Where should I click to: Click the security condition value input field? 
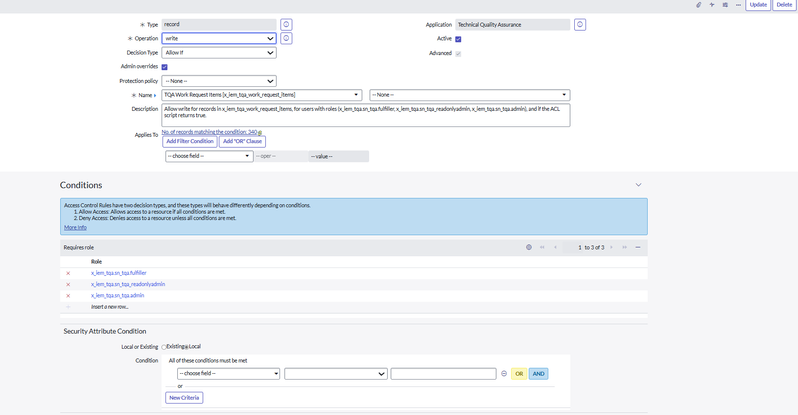coord(443,374)
